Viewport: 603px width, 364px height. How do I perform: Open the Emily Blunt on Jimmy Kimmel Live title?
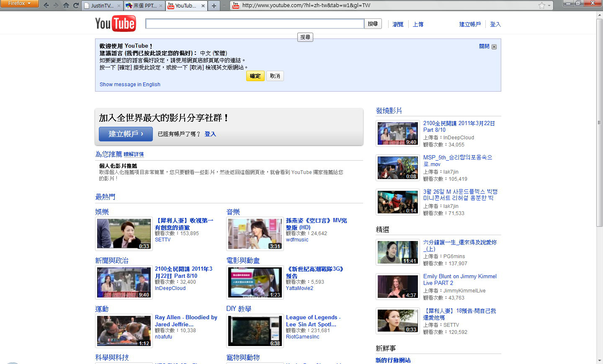click(460, 280)
